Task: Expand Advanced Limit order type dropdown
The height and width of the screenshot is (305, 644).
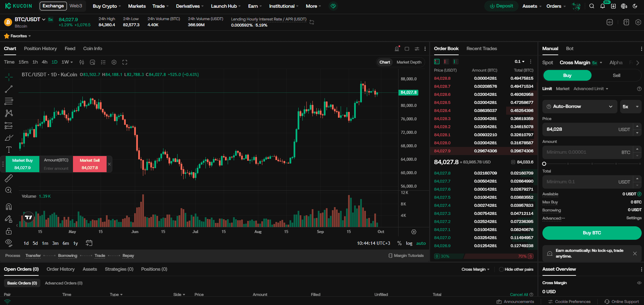Action: (591, 89)
